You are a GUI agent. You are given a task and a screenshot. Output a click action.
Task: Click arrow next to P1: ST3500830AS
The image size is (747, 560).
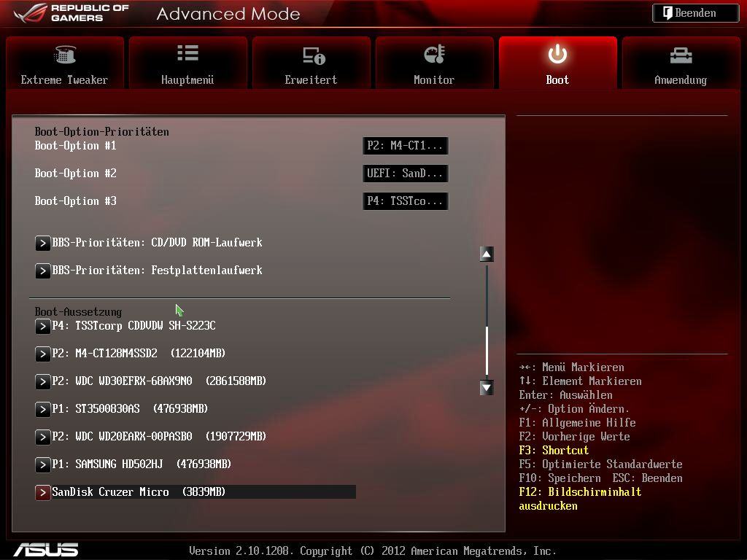click(x=42, y=409)
